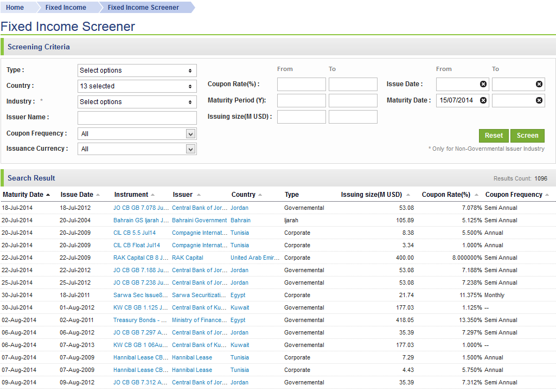Screen dimensions: 556x392
Task: Open Bahrain GS Ijarah instrument link
Action: pos(141,220)
